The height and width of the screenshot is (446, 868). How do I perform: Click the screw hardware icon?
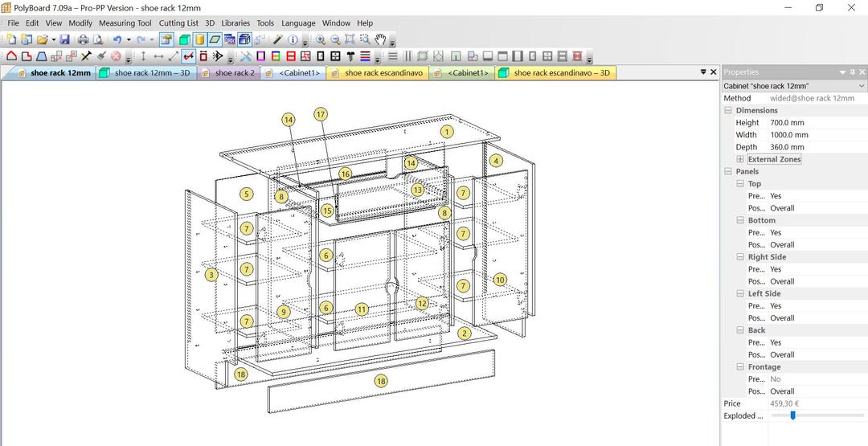(350, 56)
